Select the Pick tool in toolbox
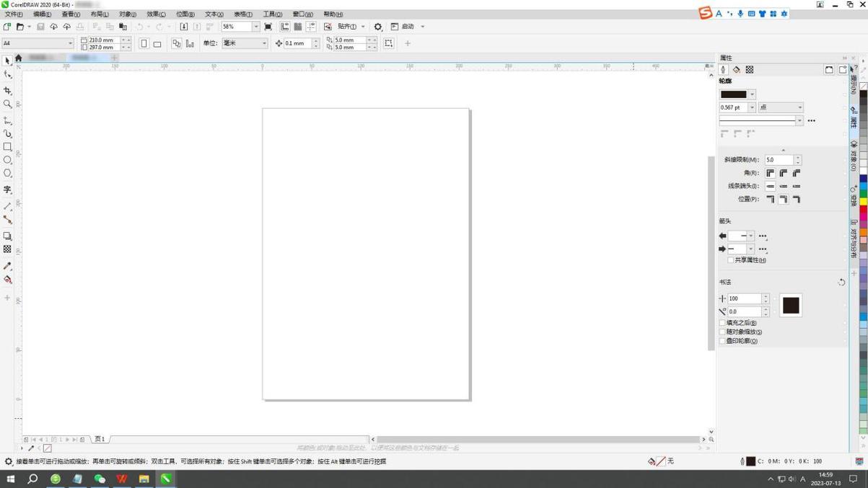The image size is (868, 488). [7, 61]
